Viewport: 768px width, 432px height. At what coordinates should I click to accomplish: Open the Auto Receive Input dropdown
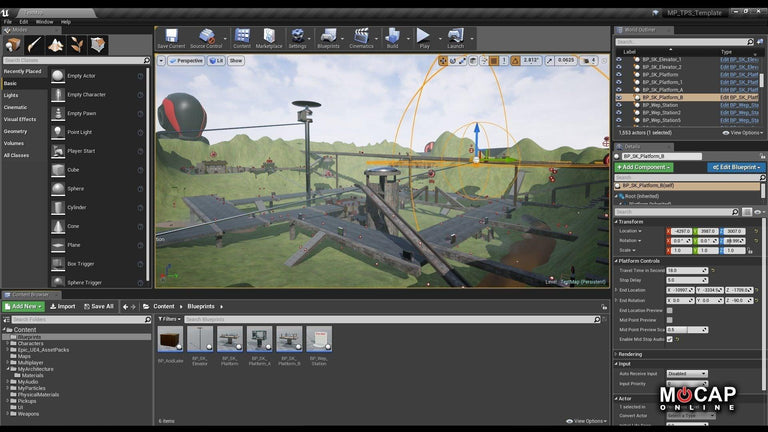coord(686,374)
